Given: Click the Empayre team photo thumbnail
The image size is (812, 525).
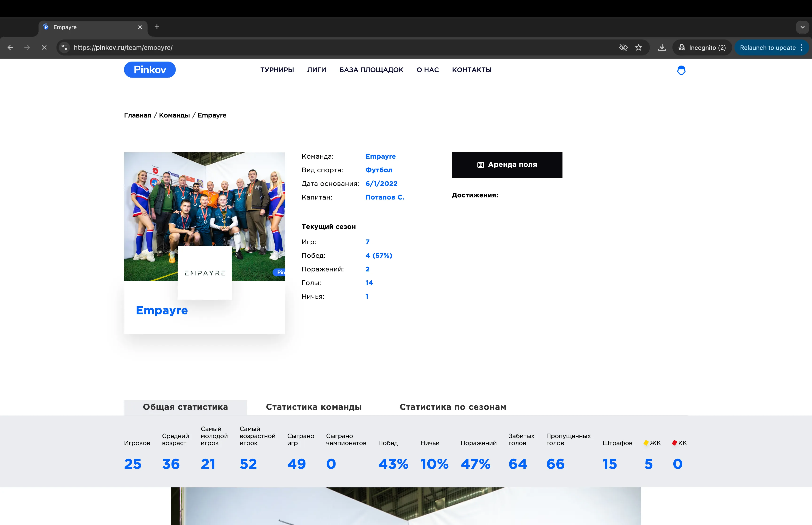Looking at the screenshot, I should [x=204, y=204].
